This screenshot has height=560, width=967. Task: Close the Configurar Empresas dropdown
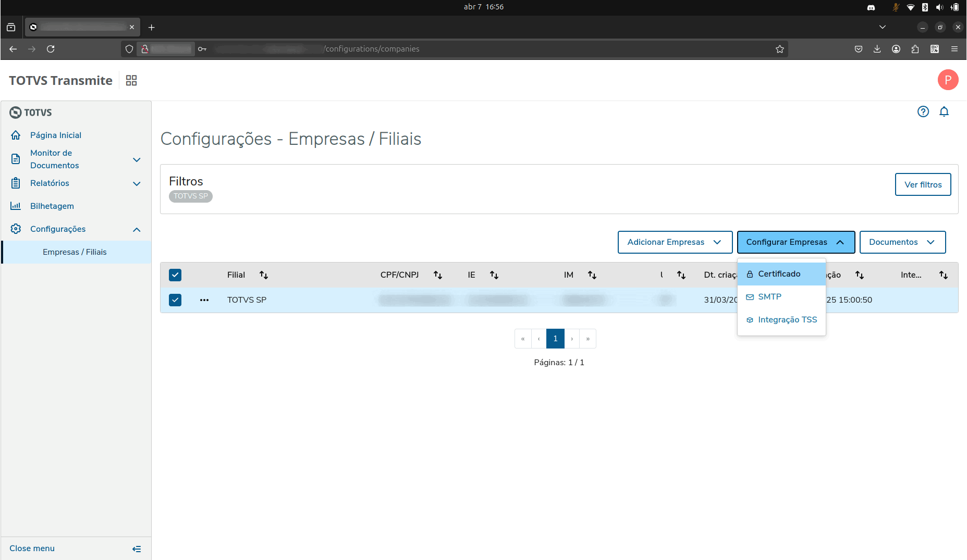pos(796,242)
